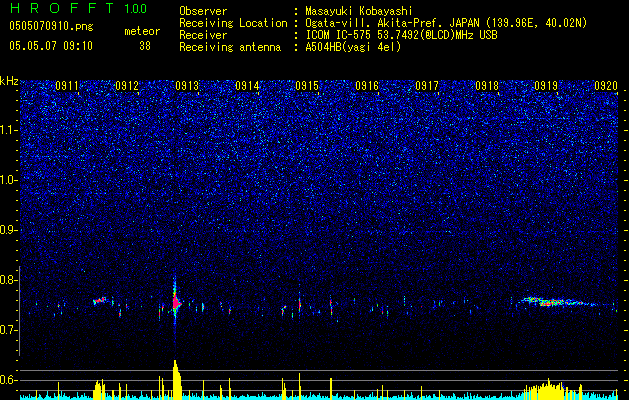Click the kHz axis unit label
This screenshot has height=400, width=629.
tap(9, 81)
